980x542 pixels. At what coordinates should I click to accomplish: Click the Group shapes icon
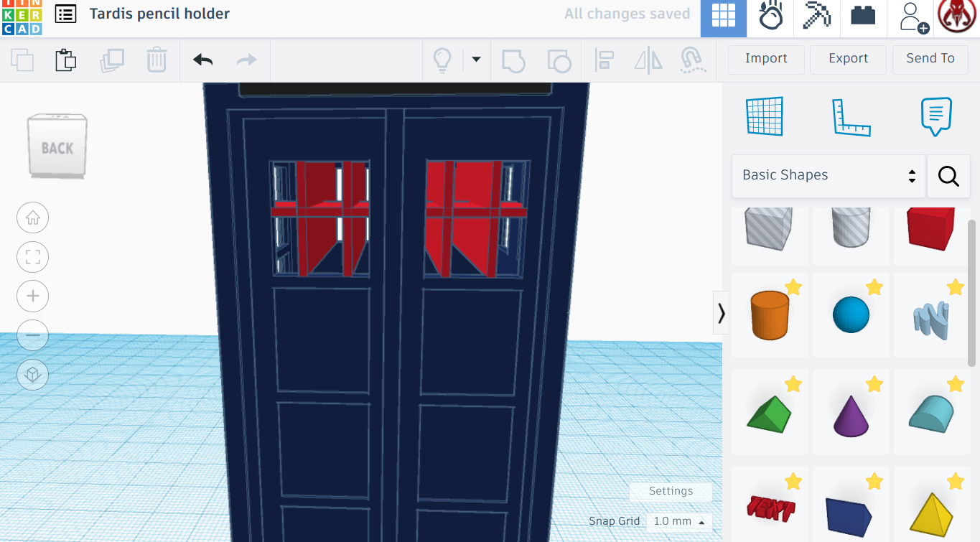pyautogui.click(x=513, y=60)
